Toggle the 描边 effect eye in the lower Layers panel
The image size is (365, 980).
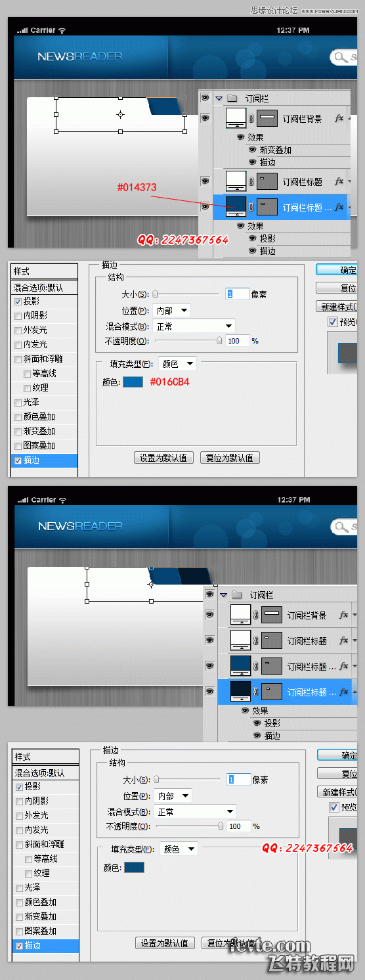pos(257,736)
